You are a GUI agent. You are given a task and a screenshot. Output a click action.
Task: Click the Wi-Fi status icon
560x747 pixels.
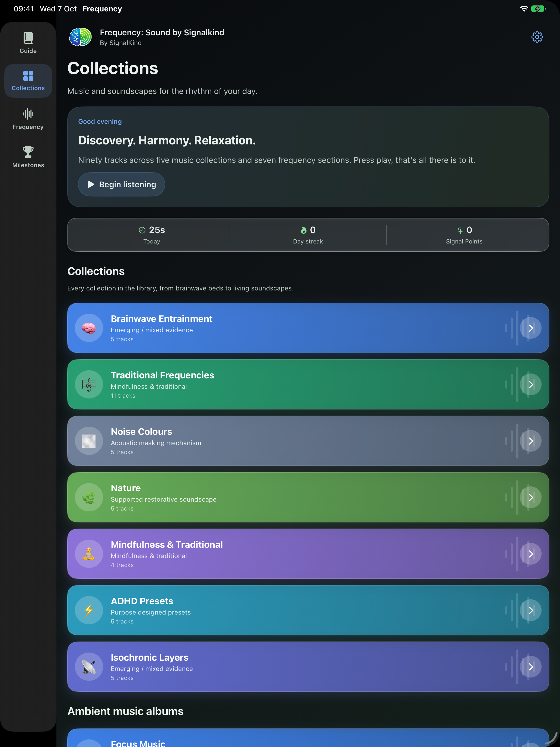524,9
